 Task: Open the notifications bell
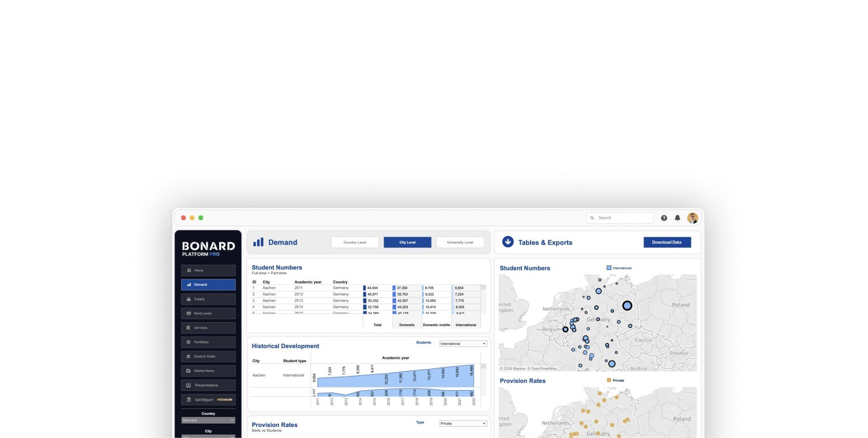pos(677,218)
